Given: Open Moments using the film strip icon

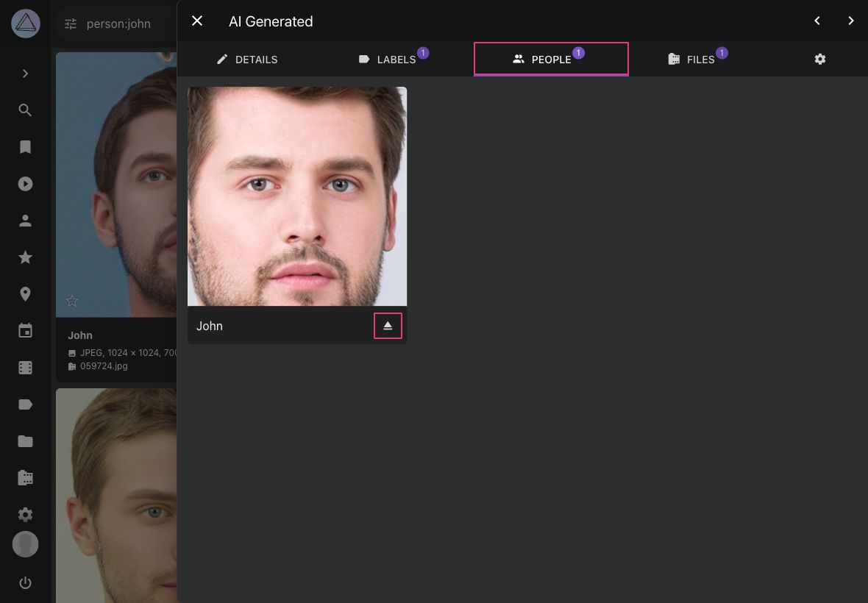Looking at the screenshot, I should point(25,367).
